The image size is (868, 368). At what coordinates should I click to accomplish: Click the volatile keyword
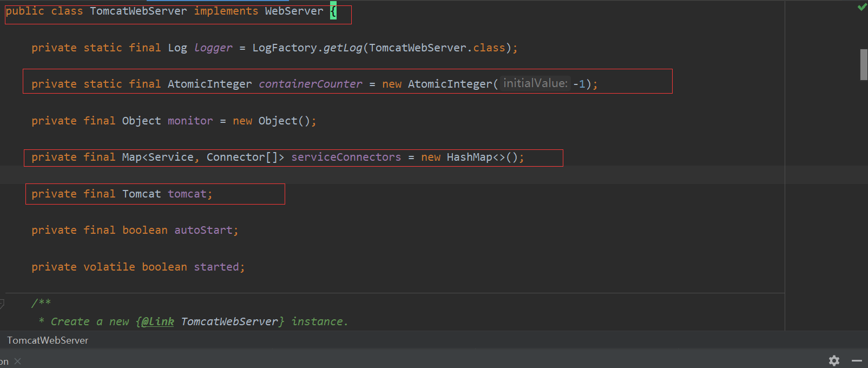(x=109, y=267)
